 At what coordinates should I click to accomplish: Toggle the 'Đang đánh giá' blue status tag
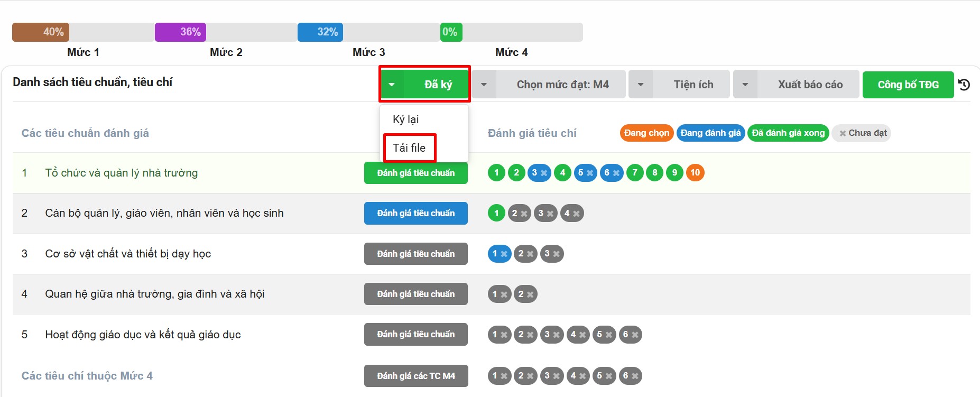click(710, 133)
